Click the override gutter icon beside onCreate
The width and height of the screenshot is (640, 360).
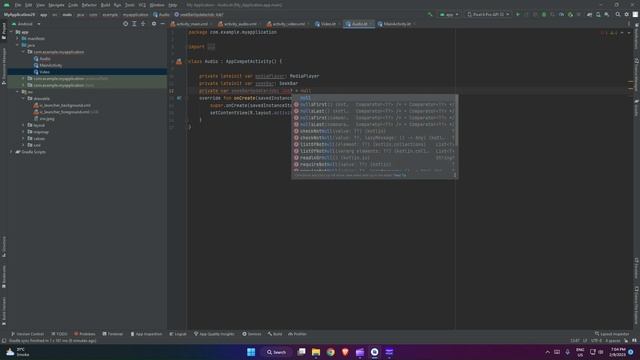[179, 98]
